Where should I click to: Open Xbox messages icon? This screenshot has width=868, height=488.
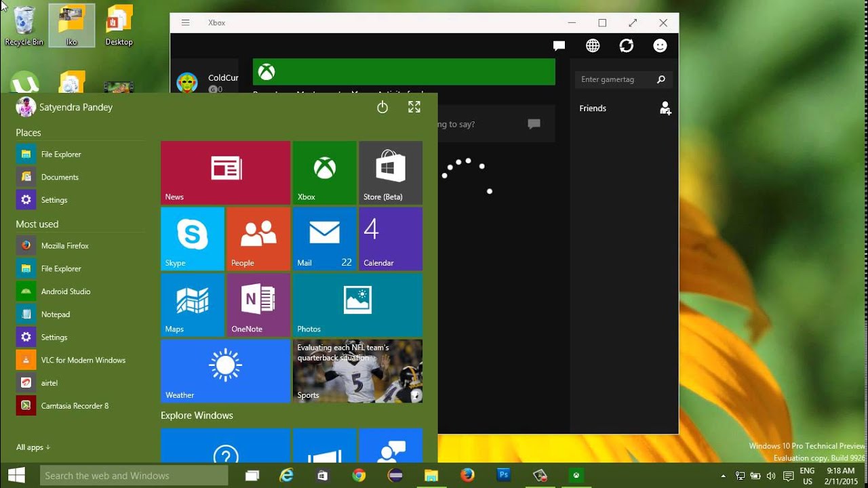[559, 45]
